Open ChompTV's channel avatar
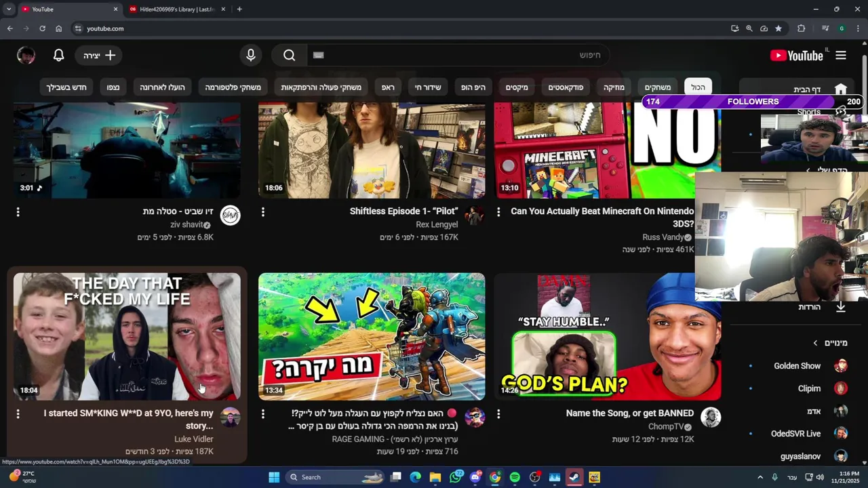 pyautogui.click(x=711, y=418)
